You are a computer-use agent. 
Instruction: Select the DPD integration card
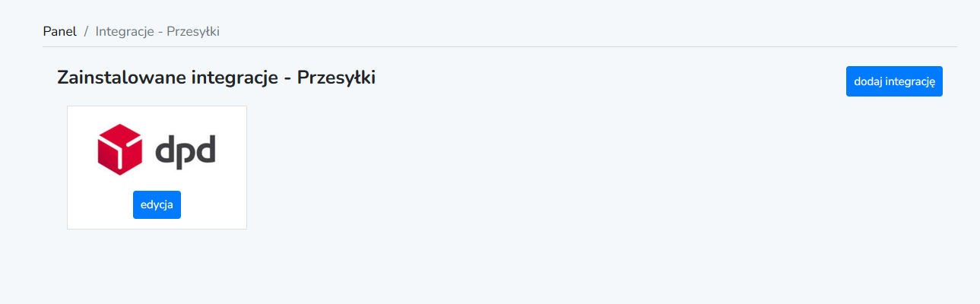point(157,167)
